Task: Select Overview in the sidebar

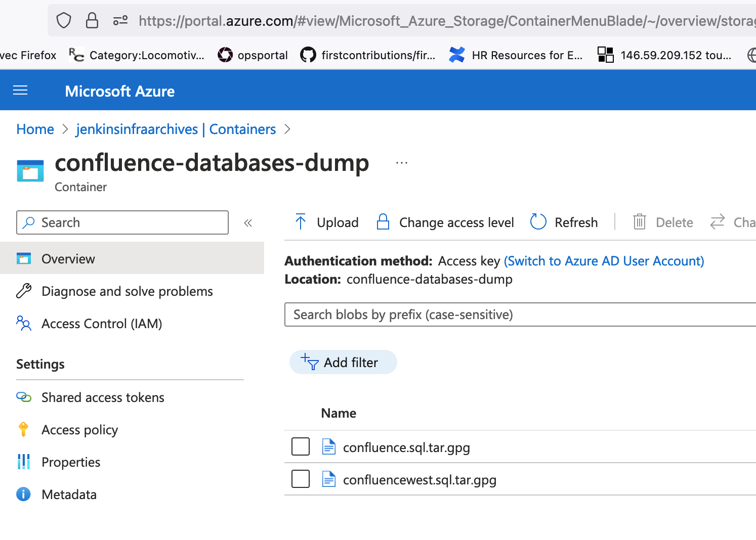Action: (x=68, y=258)
